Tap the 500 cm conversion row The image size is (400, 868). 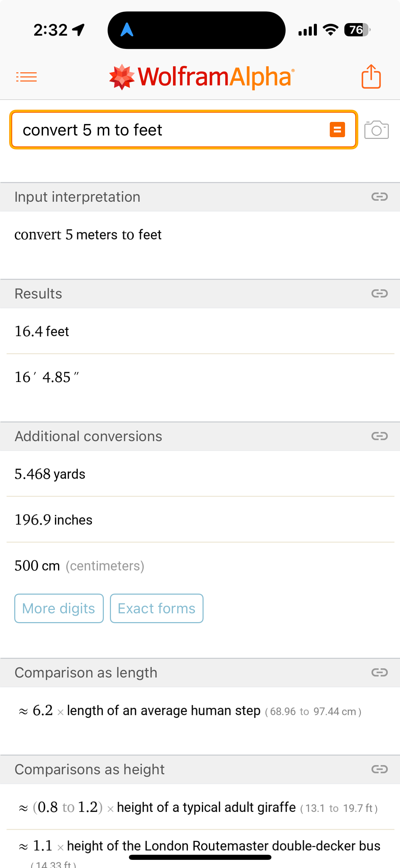pyautogui.click(x=79, y=566)
